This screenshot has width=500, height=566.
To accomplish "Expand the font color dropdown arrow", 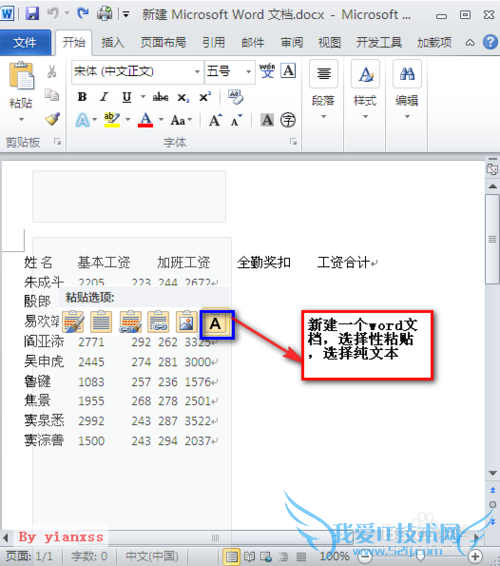I will [x=161, y=119].
